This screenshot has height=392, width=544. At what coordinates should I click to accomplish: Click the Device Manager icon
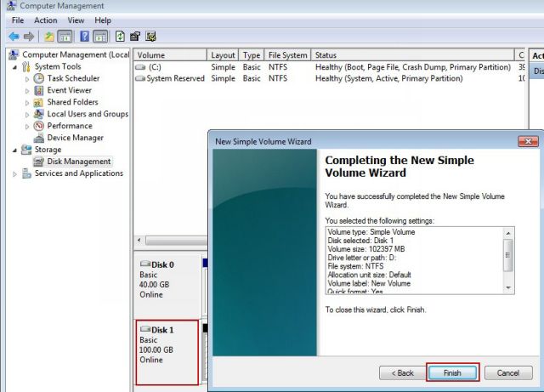coord(39,138)
